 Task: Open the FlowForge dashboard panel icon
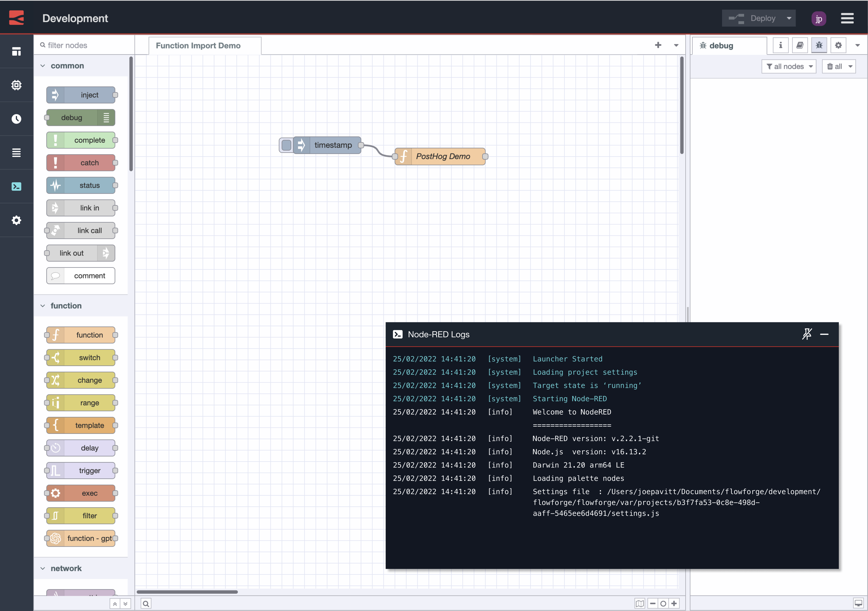[x=17, y=52]
